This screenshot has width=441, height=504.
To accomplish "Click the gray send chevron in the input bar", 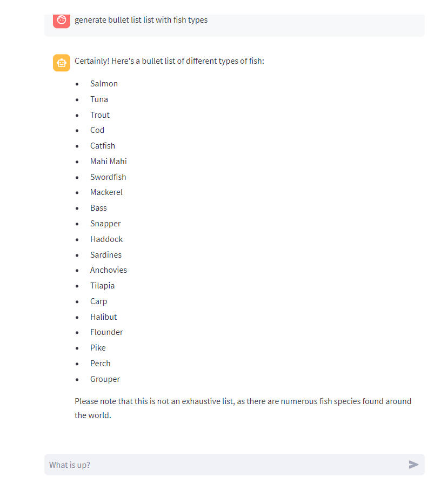I will (414, 464).
